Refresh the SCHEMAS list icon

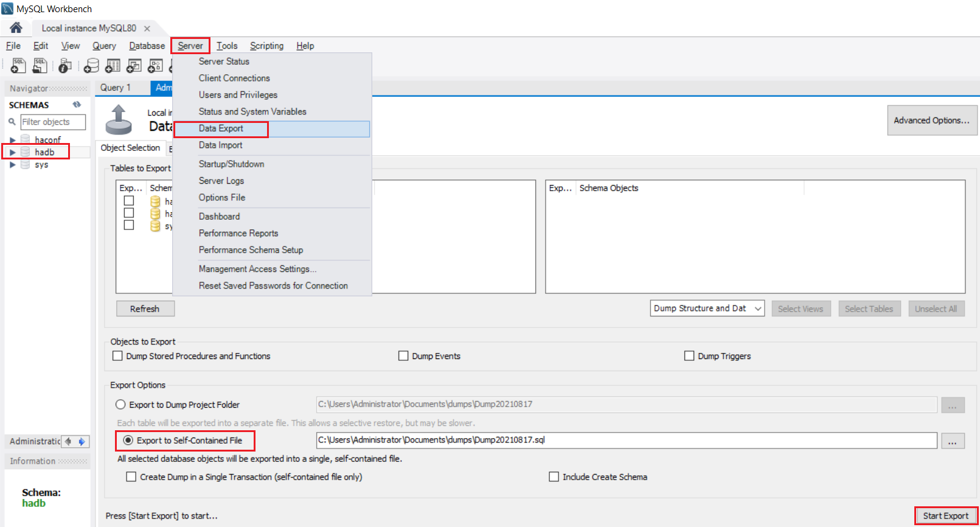tap(77, 105)
